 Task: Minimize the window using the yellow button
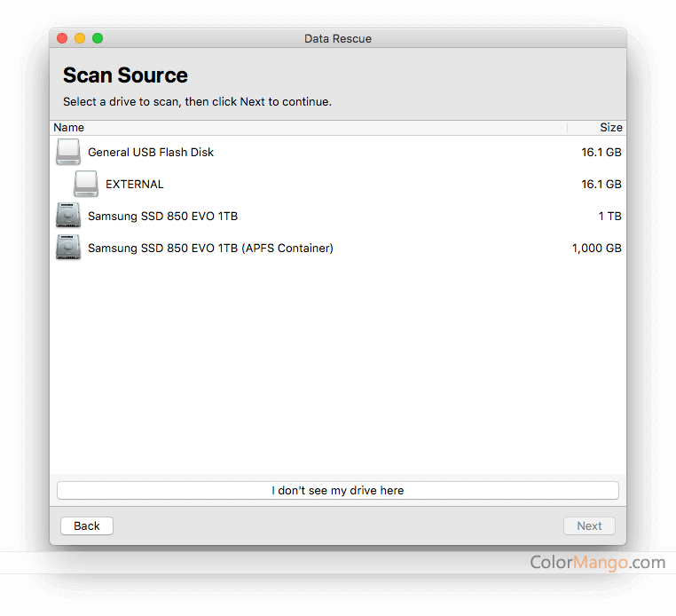tap(80, 38)
